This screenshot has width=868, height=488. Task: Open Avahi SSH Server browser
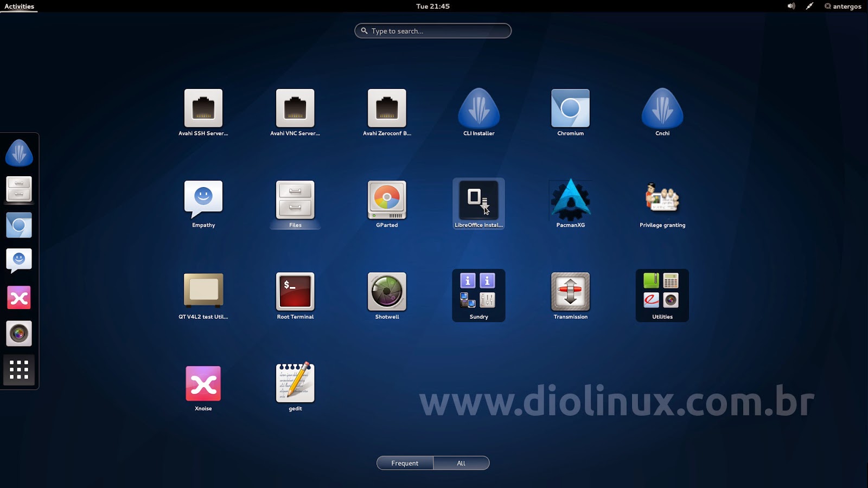click(203, 113)
